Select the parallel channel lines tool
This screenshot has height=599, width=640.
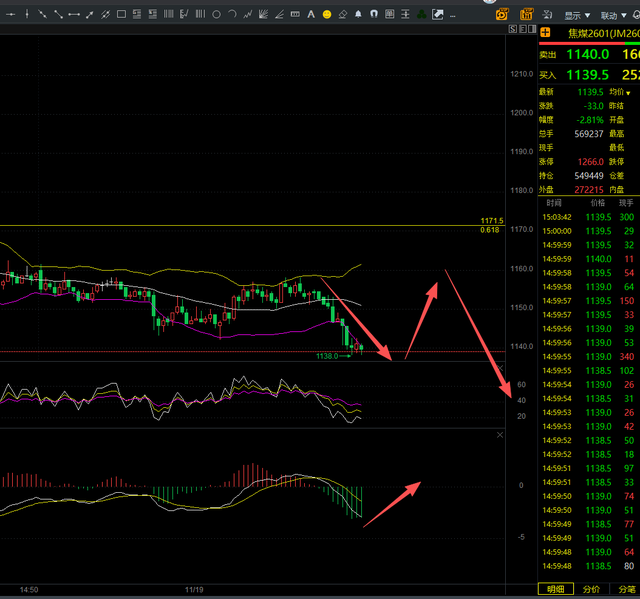coord(105,15)
